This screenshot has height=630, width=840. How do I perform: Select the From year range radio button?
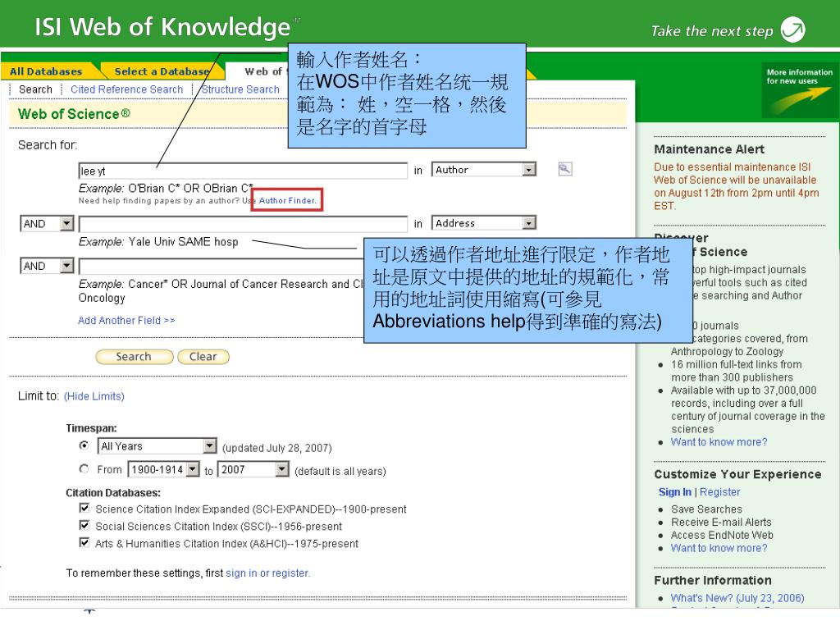pyautogui.click(x=84, y=468)
